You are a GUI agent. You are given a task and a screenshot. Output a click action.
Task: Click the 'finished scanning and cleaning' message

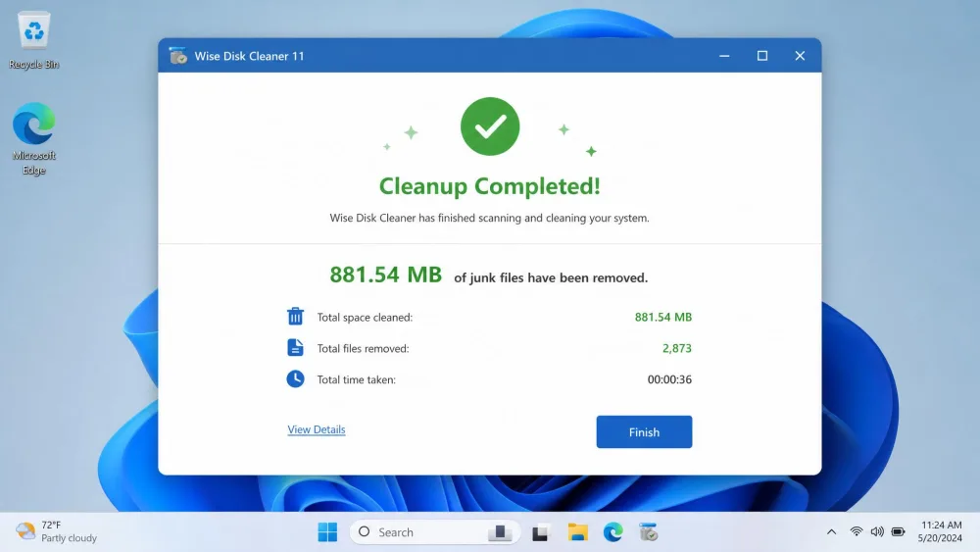pyautogui.click(x=489, y=218)
